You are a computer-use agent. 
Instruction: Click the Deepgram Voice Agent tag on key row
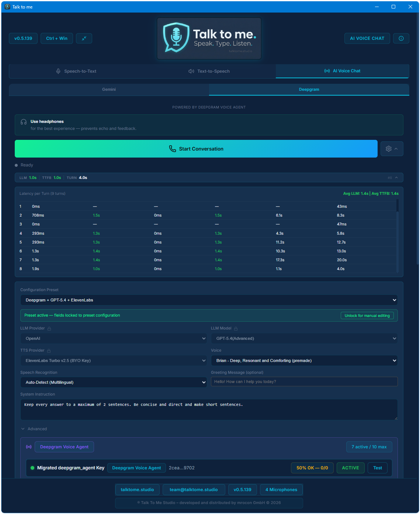pyautogui.click(x=136, y=468)
